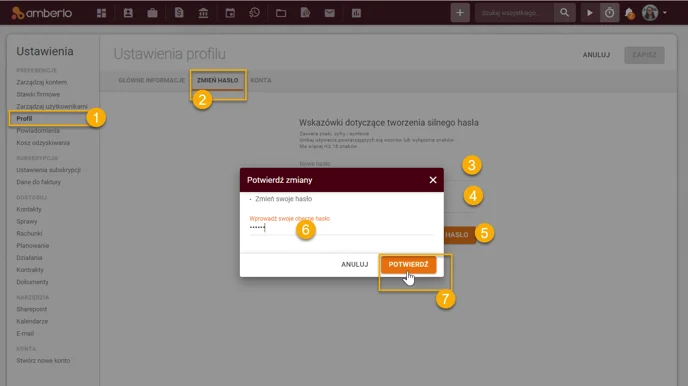Open the bills document icon
688x386 pixels.
coord(179,13)
